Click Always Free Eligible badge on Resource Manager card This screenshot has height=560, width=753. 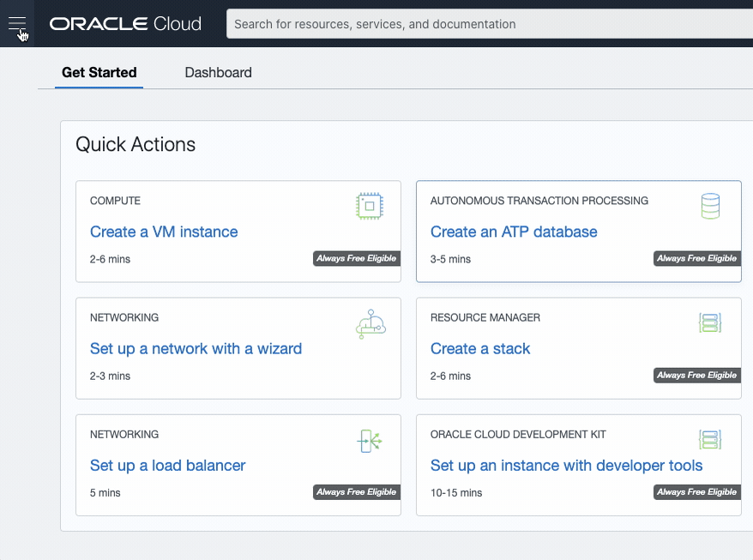(696, 375)
